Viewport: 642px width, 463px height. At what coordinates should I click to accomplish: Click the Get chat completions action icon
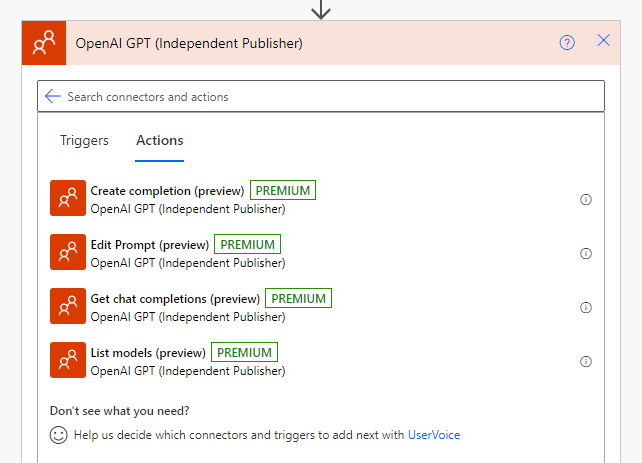[x=68, y=307]
